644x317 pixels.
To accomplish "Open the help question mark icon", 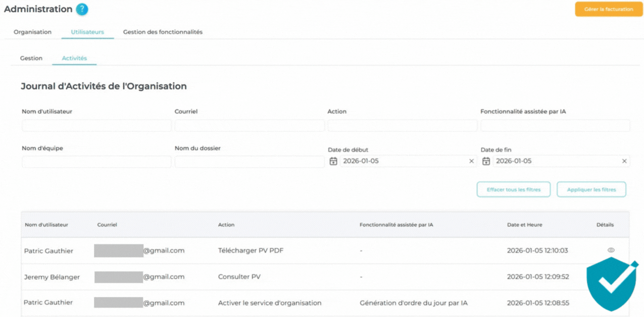I will tap(81, 9).
